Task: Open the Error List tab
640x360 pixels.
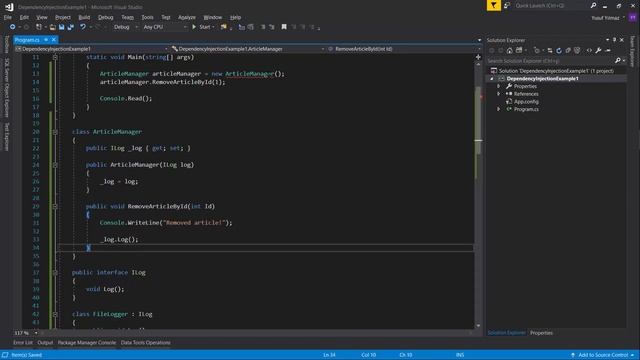Action: pyautogui.click(x=23, y=343)
